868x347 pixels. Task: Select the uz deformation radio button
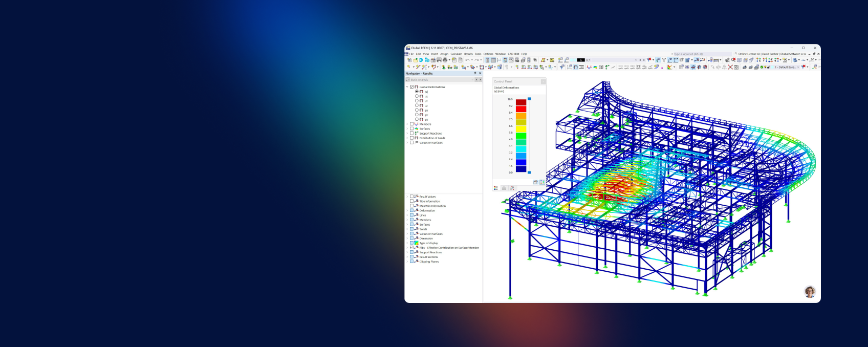417,105
